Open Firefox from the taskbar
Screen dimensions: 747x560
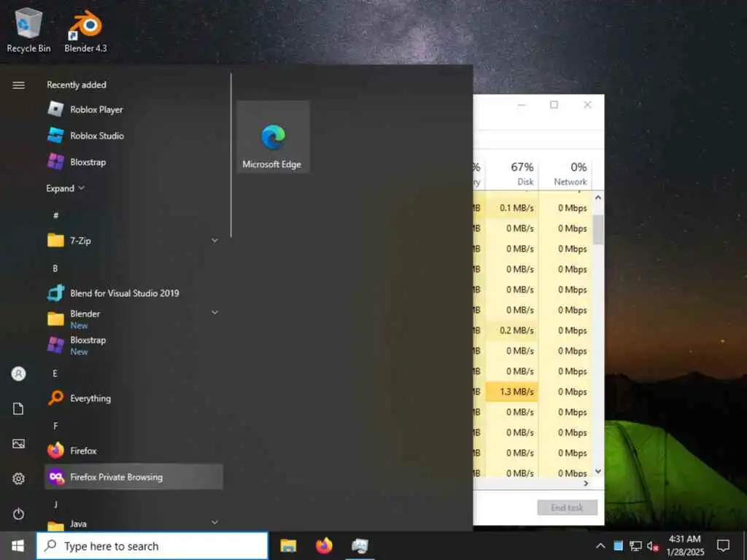pos(324,545)
